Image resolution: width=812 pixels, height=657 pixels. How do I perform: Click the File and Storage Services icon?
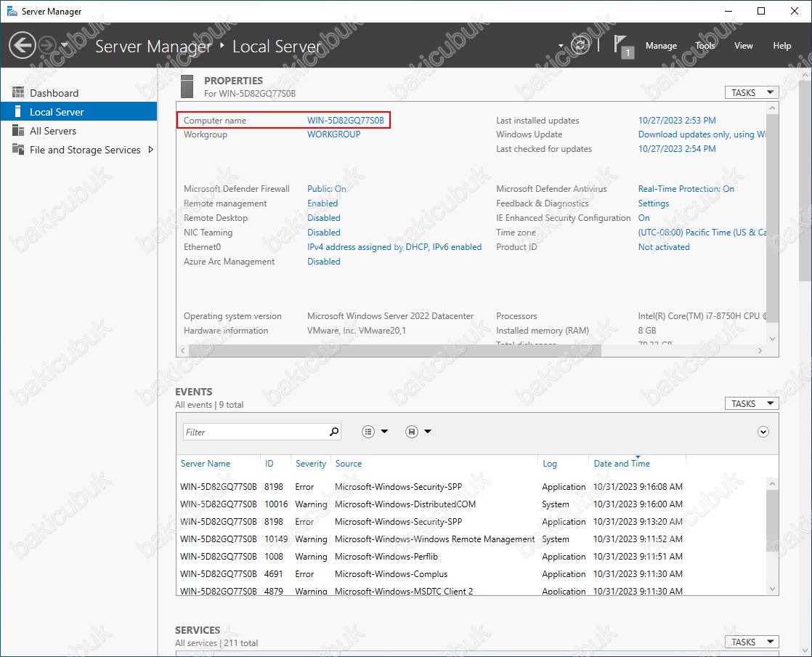pyautogui.click(x=18, y=149)
